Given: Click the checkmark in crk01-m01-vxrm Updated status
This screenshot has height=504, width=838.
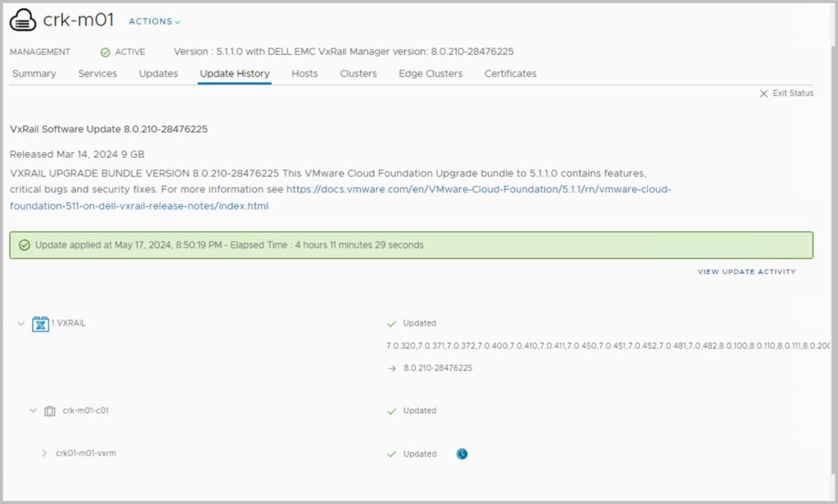Looking at the screenshot, I should pyautogui.click(x=392, y=454).
